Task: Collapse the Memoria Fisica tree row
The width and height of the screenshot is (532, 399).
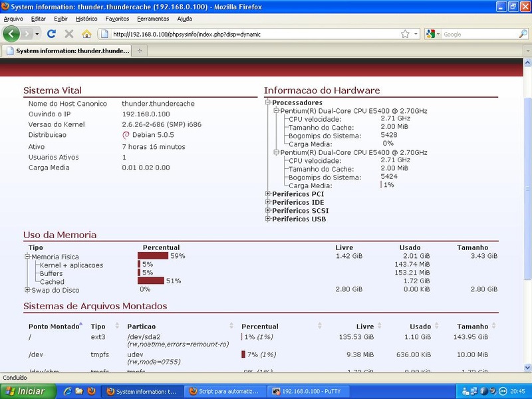Action: [x=27, y=257]
